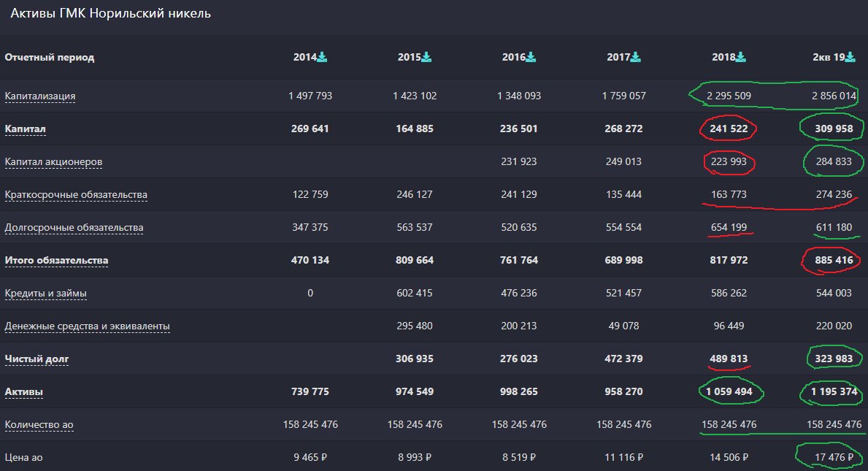Click the cash value 220 020
The height and width of the screenshot is (471, 868).
click(x=834, y=326)
